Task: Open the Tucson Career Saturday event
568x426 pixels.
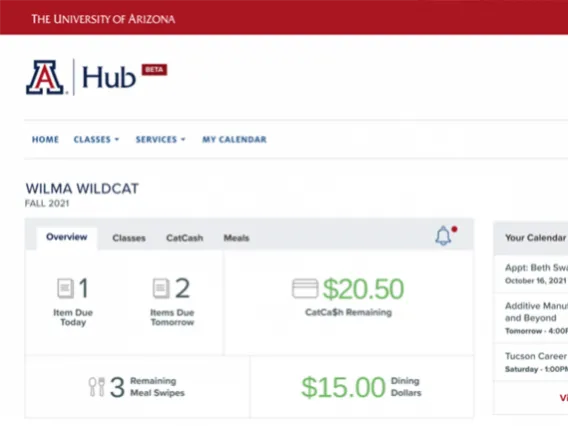Action: [x=531, y=362]
